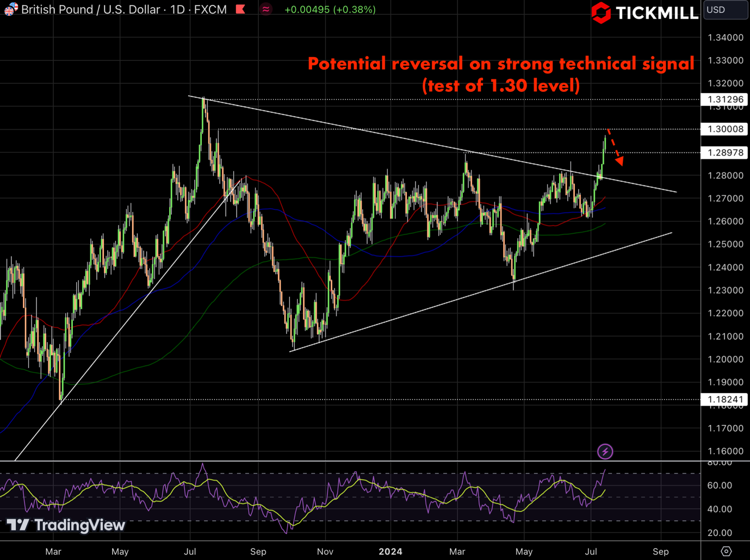
Task: Click the Sep label at far right of time axis
Action: 660,551
